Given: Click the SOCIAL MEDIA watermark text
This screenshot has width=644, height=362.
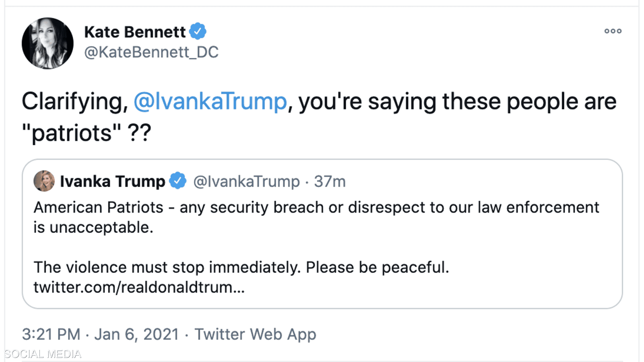Looking at the screenshot, I should point(43,354).
